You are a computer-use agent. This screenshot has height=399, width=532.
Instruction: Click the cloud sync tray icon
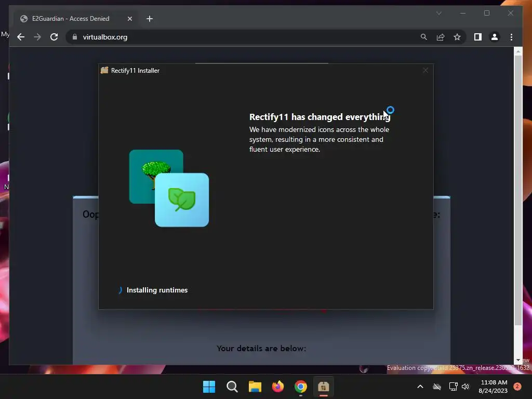(x=437, y=387)
